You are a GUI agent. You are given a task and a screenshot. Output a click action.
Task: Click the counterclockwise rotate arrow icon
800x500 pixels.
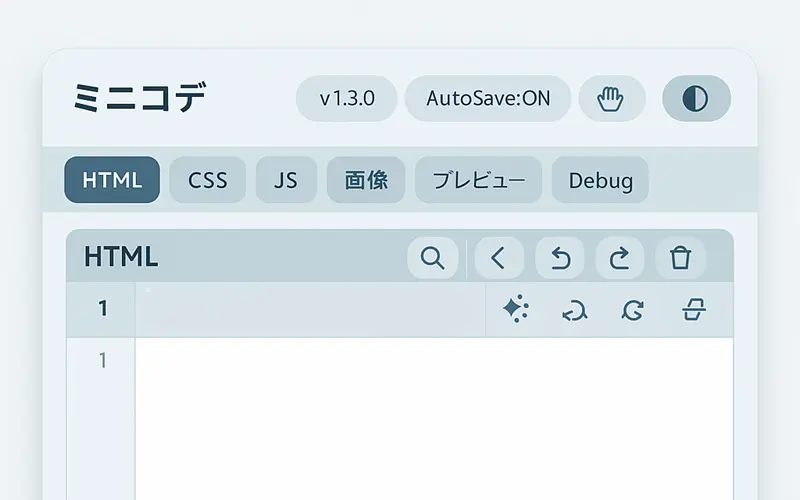point(574,310)
